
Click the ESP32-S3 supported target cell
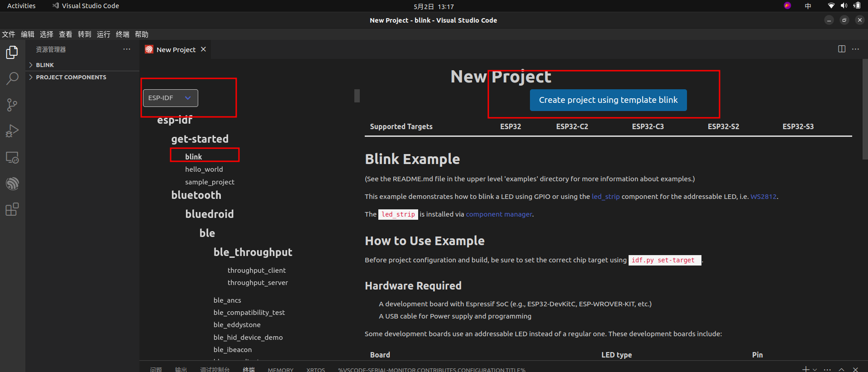coord(798,126)
